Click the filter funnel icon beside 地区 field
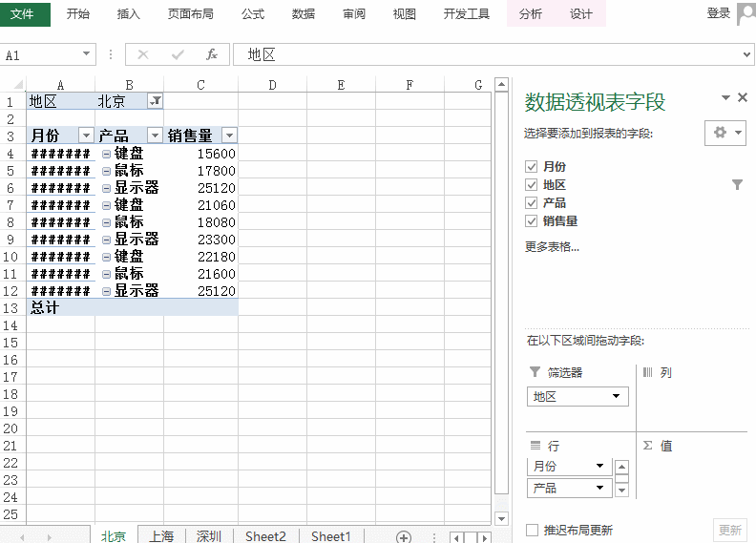The image size is (756, 543). (x=737, y=185)
